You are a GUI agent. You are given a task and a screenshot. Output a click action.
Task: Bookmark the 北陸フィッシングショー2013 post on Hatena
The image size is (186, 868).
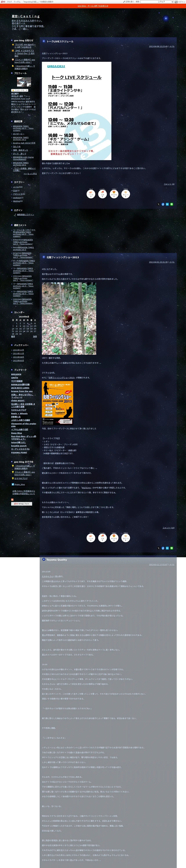167,548
